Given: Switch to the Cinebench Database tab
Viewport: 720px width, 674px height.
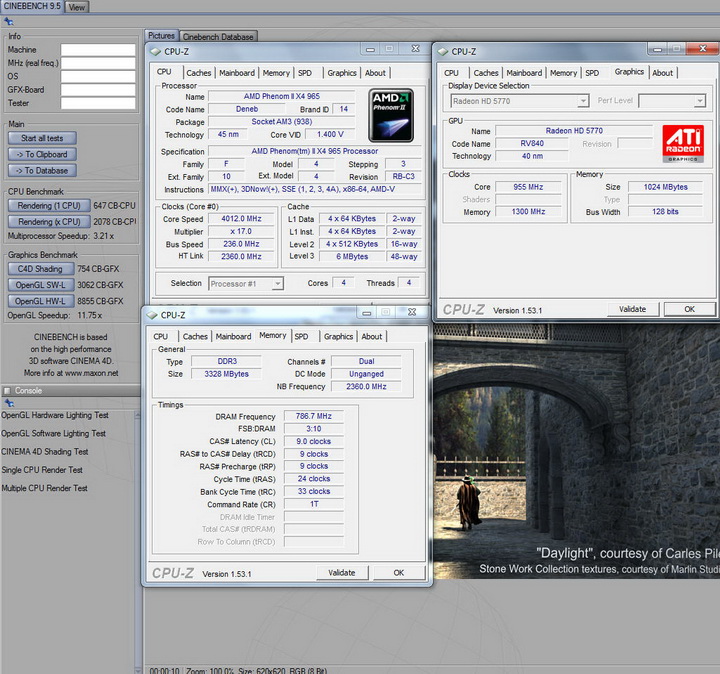Looking at the screenshot, I should click(x=218, y=37).
